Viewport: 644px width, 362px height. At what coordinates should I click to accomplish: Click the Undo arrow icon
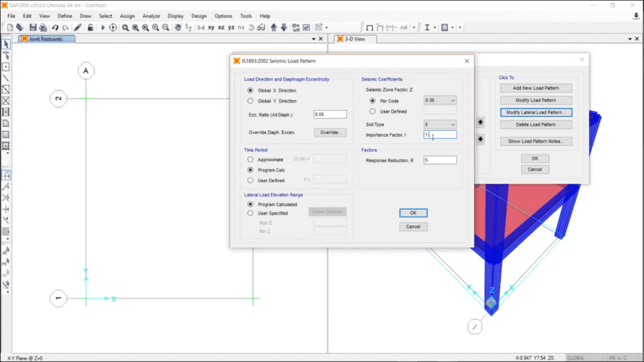click(55, 28)
